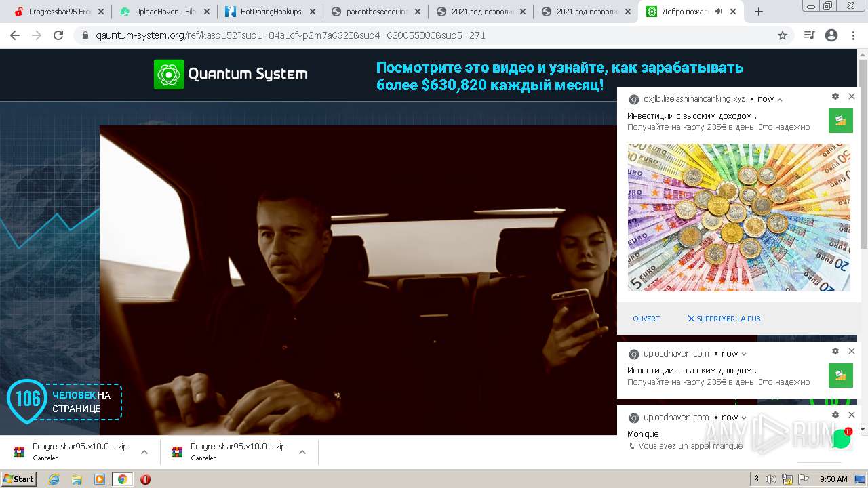Open Chrome three-dot menu
The width and height of the screenshot is (868, 488).
coord(853,35)
